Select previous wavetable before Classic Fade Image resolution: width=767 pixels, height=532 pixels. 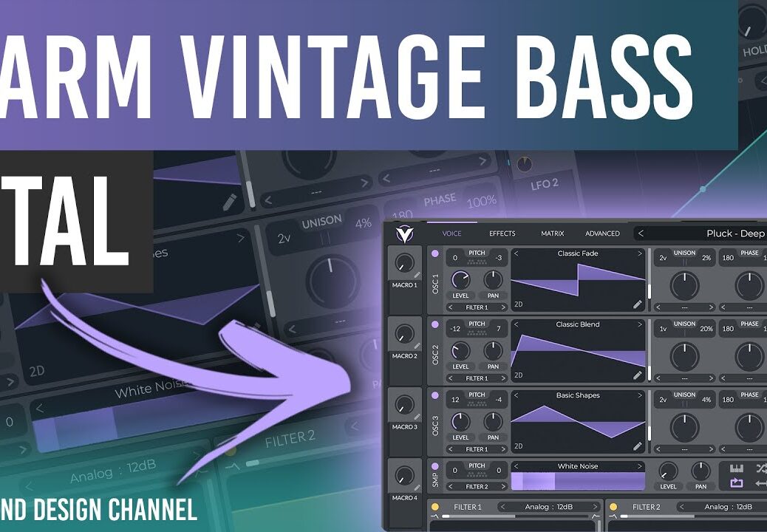(x=516, y=253)
